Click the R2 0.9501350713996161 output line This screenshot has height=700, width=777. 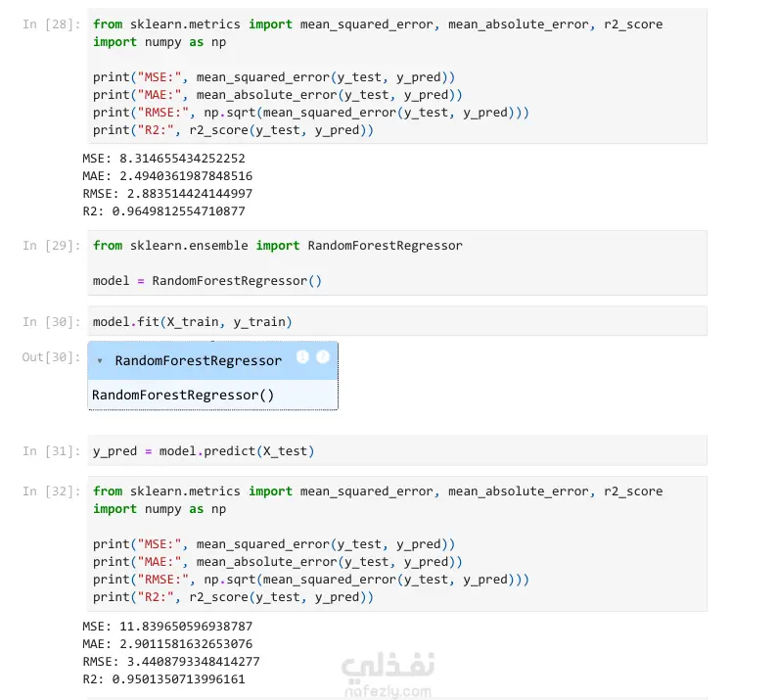[x=164, y=679]
